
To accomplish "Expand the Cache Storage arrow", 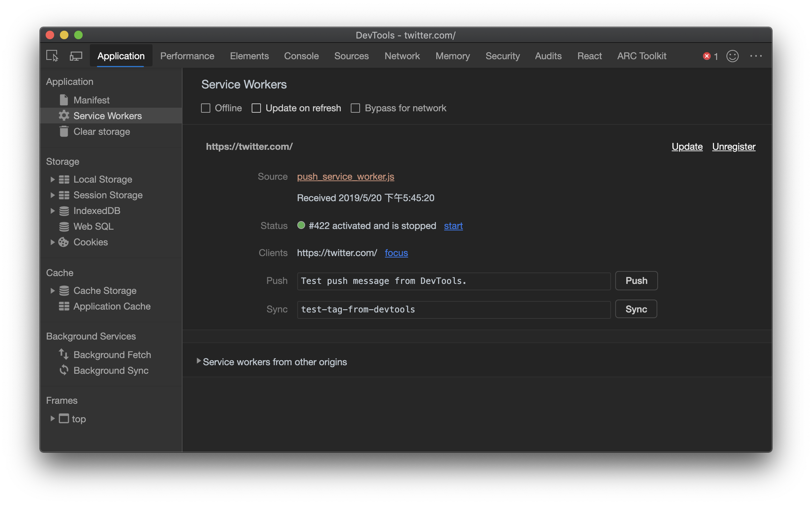I will [x=52, y=291].
